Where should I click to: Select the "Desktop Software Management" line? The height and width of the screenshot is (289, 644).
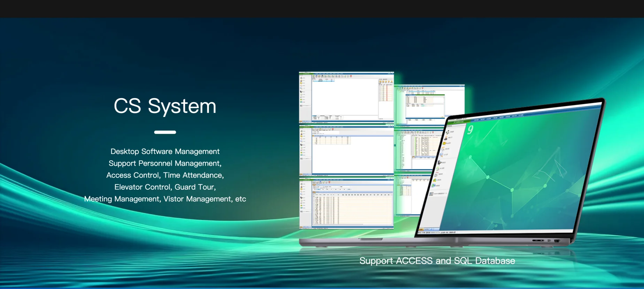coord(165,151)
